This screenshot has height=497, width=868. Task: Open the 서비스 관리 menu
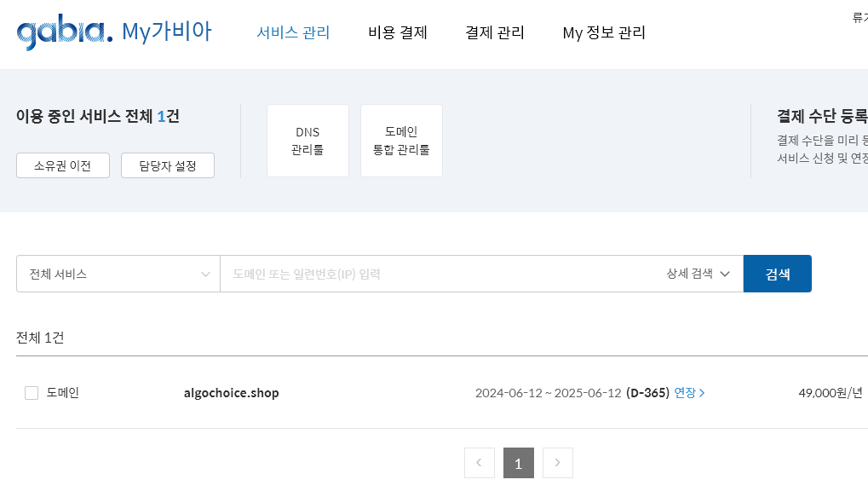(293, 32)
